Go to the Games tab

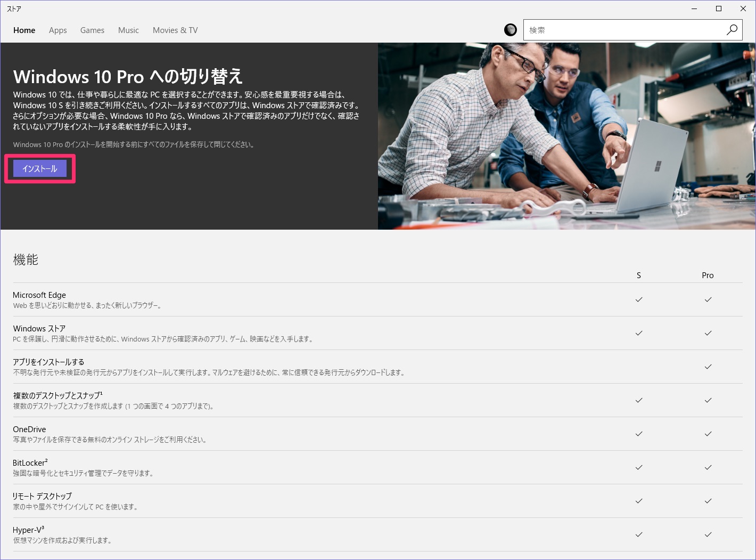point(92,30)
